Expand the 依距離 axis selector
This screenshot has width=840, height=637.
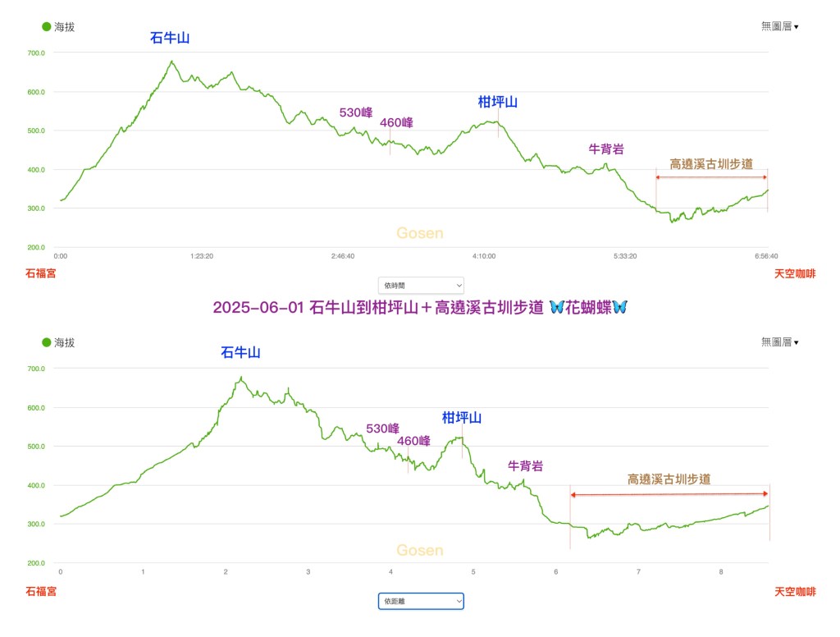click(421, 602)
